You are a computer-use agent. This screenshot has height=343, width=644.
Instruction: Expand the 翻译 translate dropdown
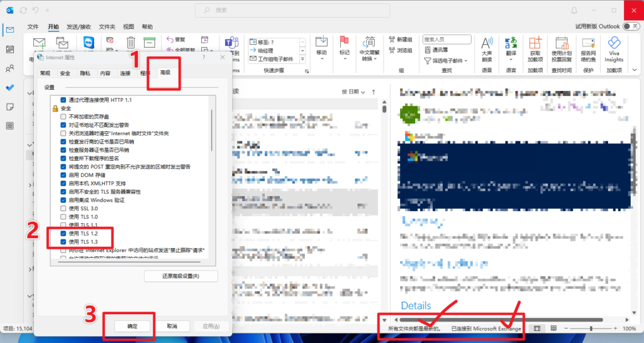pos(511,59)
